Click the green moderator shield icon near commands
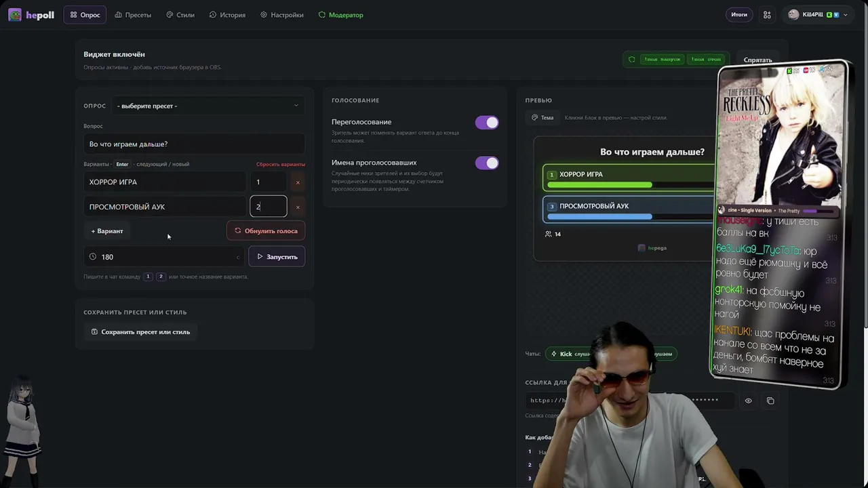This screenshot has width=868, height=488. (631, 60)
